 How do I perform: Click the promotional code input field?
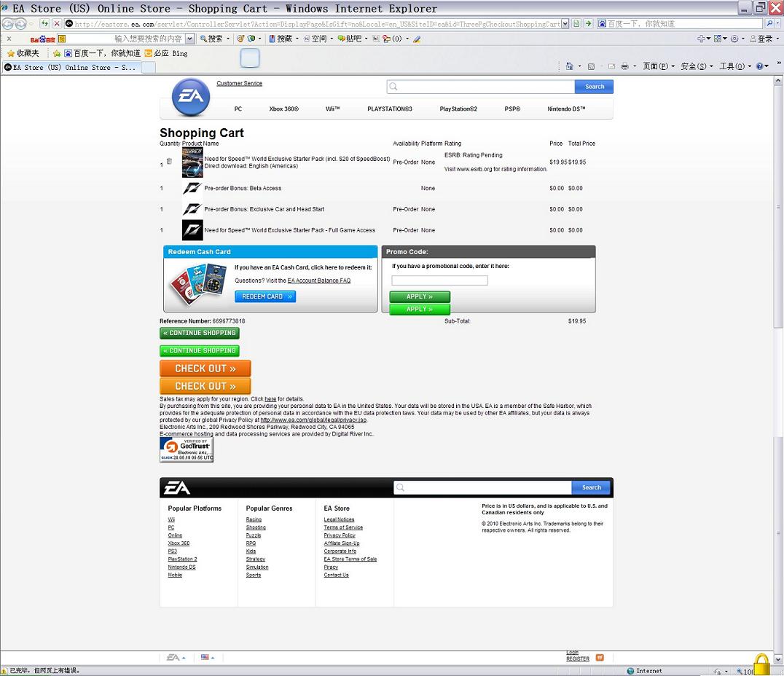click(439, 280)
